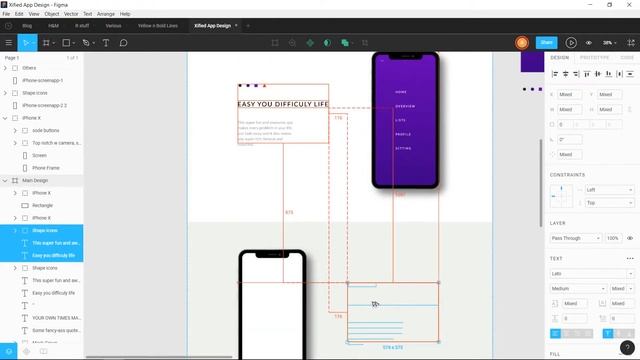Click the Use as Mask icon
Viewport: 640px width, 360px height.
327,43
